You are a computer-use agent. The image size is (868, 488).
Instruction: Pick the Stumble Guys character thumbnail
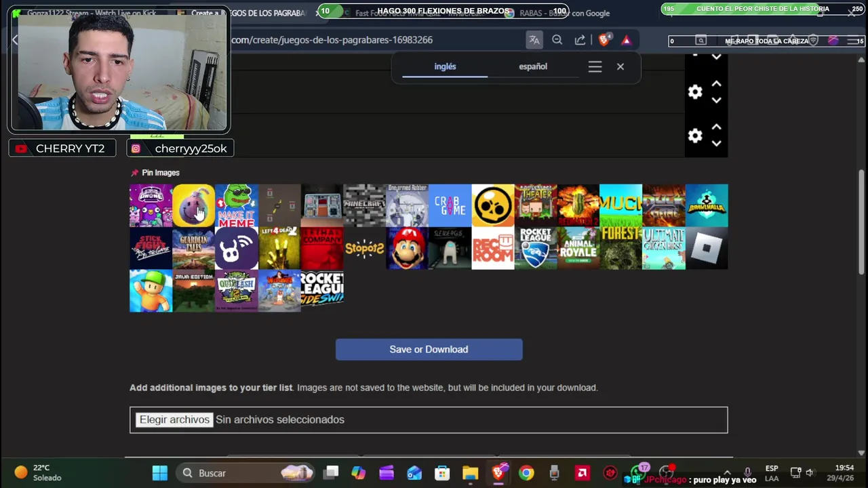151,291
